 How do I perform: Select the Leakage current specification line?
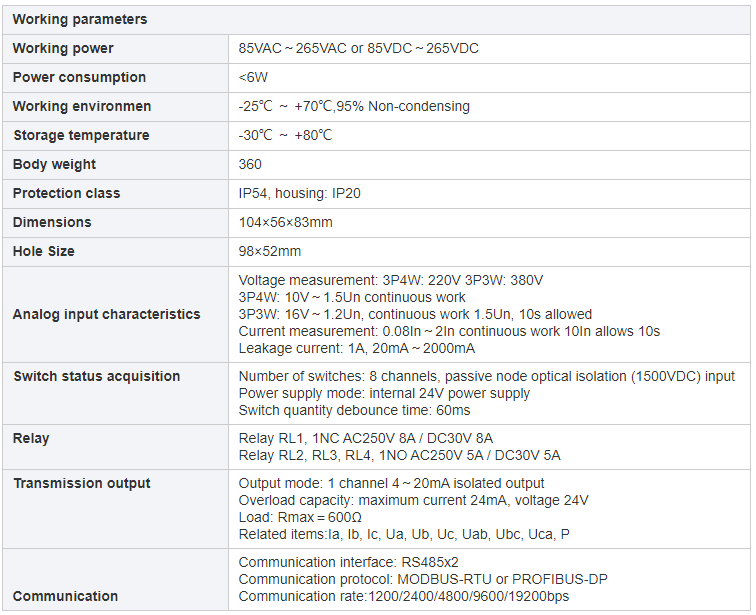(357, 348)
